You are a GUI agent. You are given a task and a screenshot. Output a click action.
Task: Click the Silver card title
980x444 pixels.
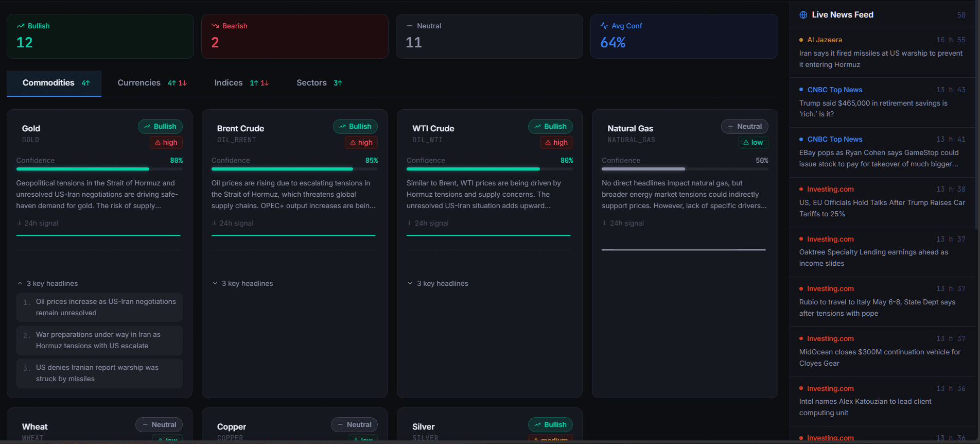[424, 427]
